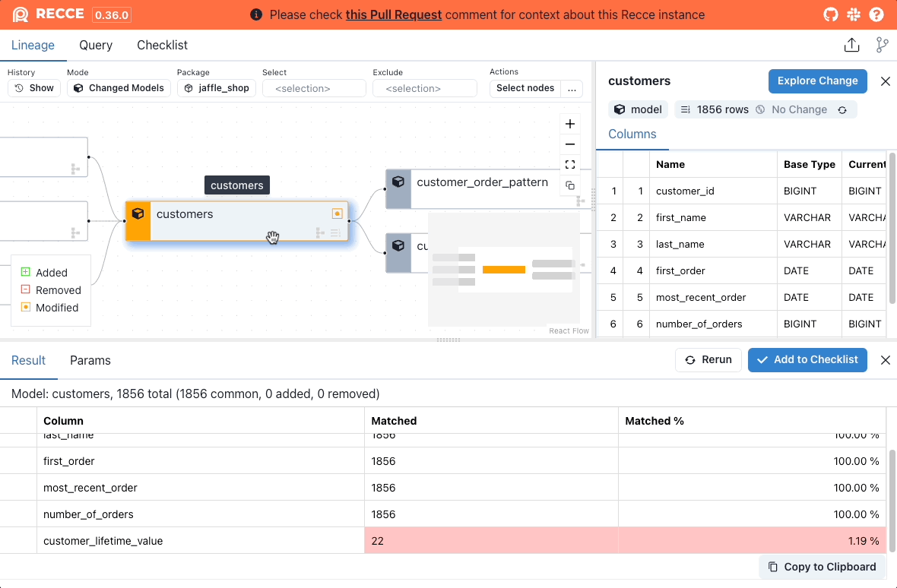The width and height of the screenshot is (897, 588).
Task: Click the fit view icon
Action: coord(570,165)
